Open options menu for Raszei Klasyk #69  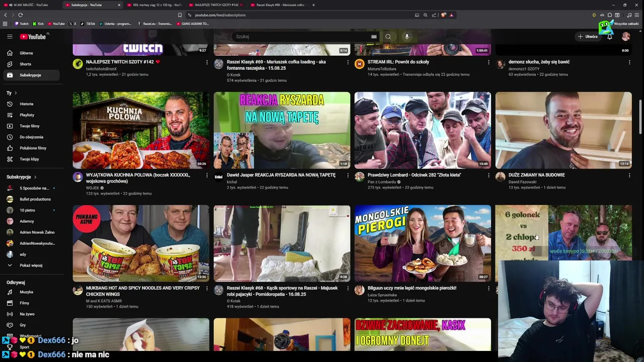[x=348, y=62]
